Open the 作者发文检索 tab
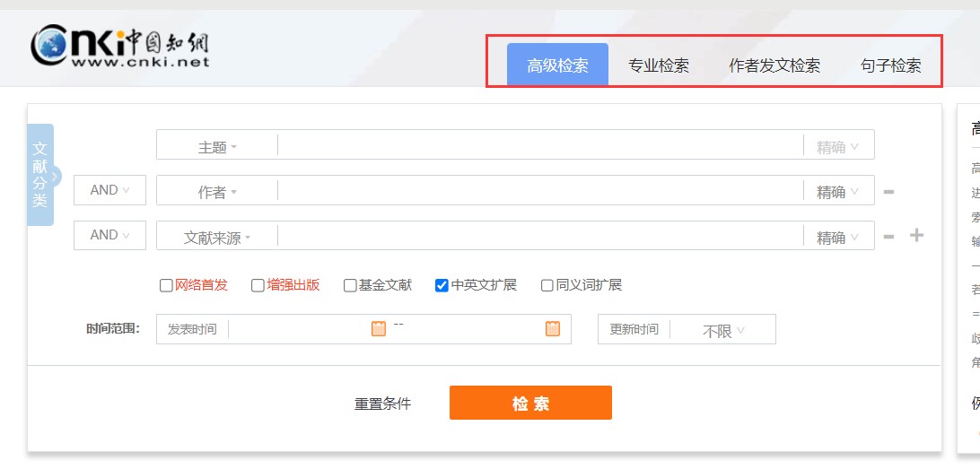This screenshot has height=469, width=980. (774, 65)
